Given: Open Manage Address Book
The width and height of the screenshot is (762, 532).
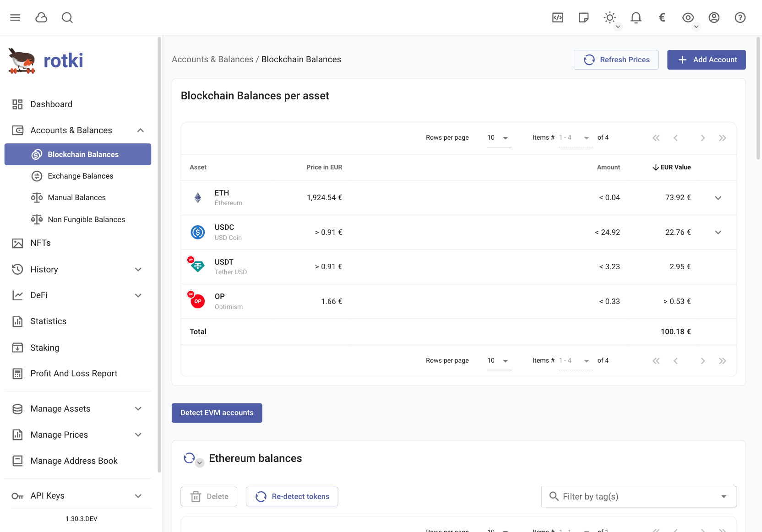Looking at the screenshot, I should click(78, 461).
